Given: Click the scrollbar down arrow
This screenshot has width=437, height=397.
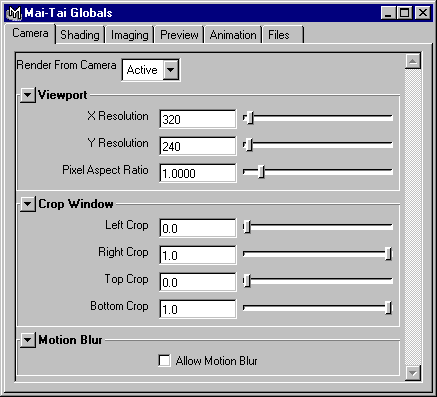Looking at the screenshot, I should 413,373.
